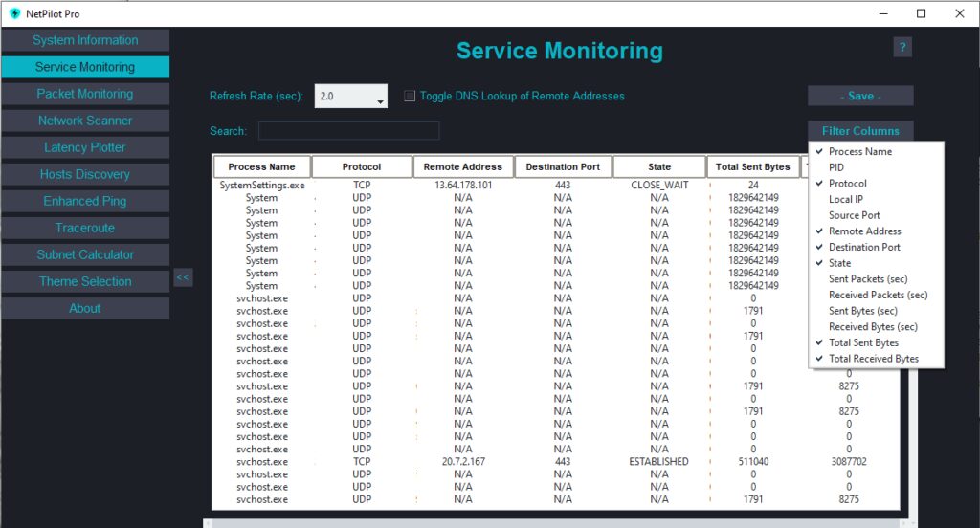Select the SystemSettings.exe process row
980x528 pixels.
[556, 185]
